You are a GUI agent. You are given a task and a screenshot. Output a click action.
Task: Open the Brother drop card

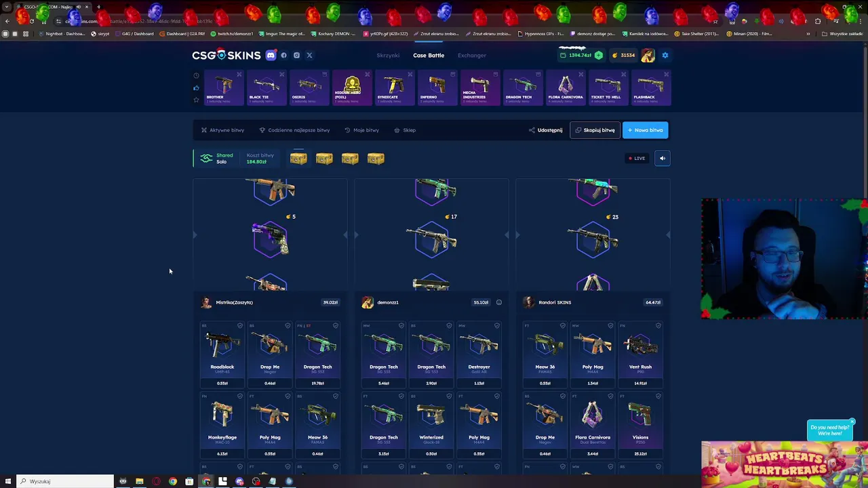[x=224, y=88]
